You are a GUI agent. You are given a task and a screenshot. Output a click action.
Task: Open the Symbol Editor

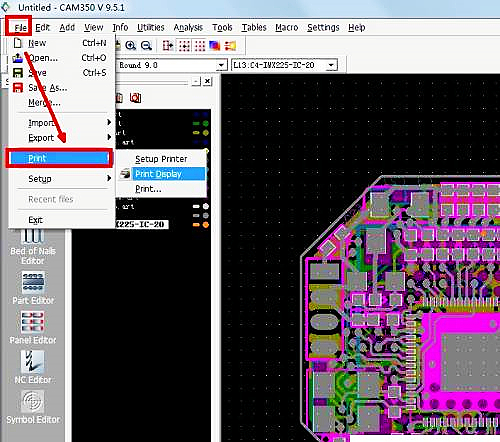33,407
